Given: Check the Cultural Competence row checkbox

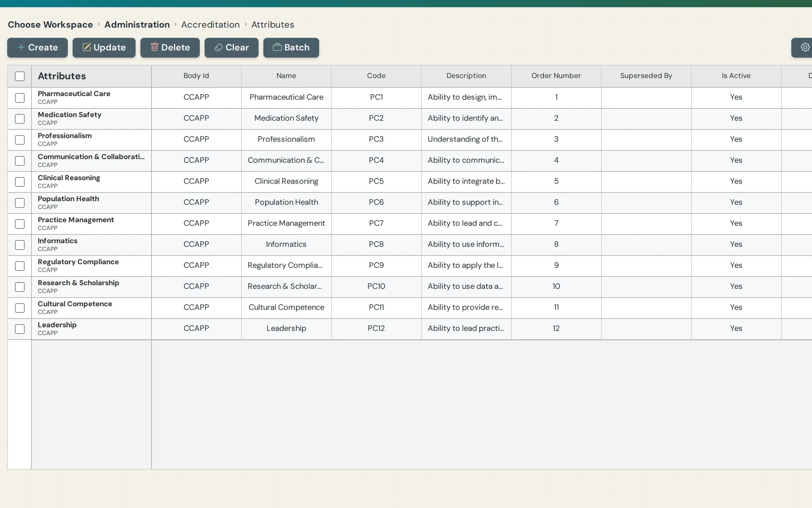Looking at the screenshot, I should pos(20,308).
